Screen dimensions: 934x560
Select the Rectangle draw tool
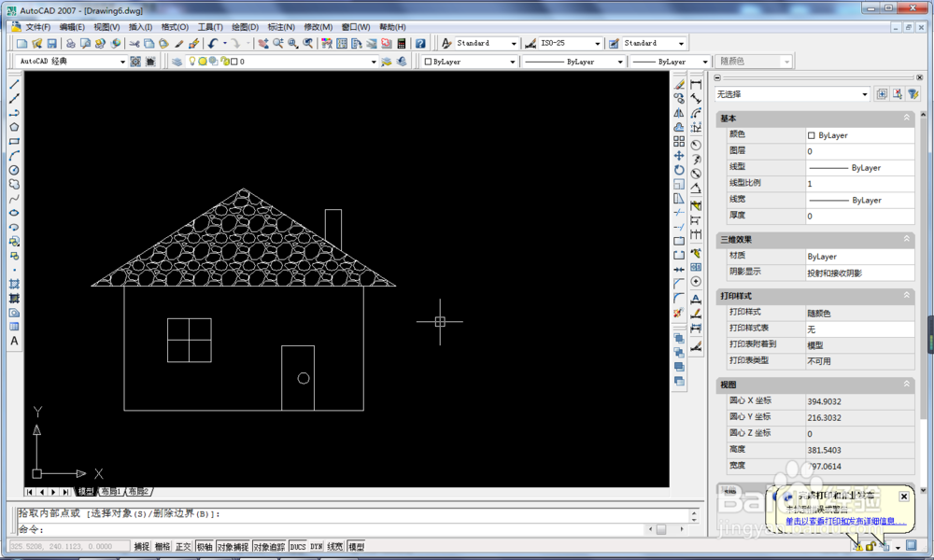14,142
